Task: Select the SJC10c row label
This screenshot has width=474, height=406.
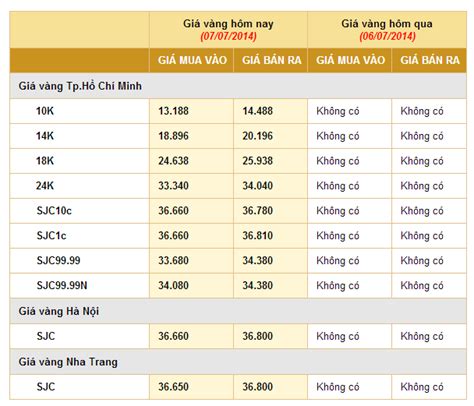Action: [54, 210]
